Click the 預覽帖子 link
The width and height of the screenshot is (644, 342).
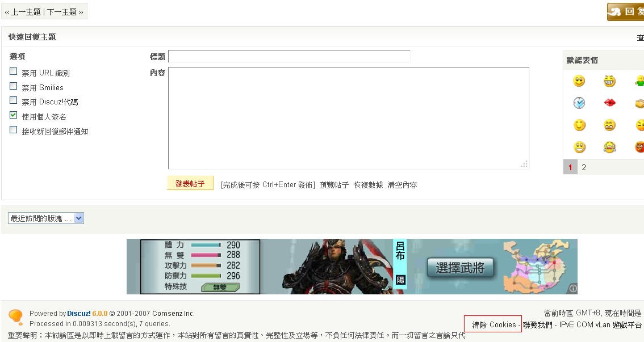pyautogui.click(x=334, y=185)
